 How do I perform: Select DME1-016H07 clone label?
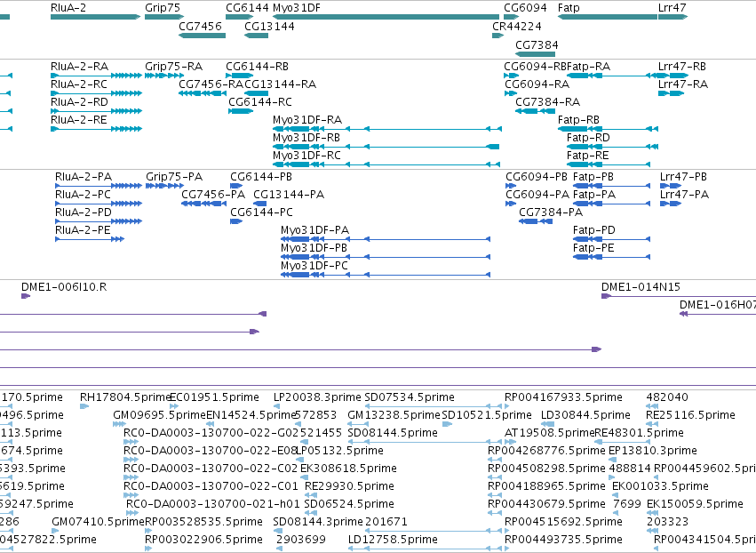pyautogui.click(x=718, y=305)
